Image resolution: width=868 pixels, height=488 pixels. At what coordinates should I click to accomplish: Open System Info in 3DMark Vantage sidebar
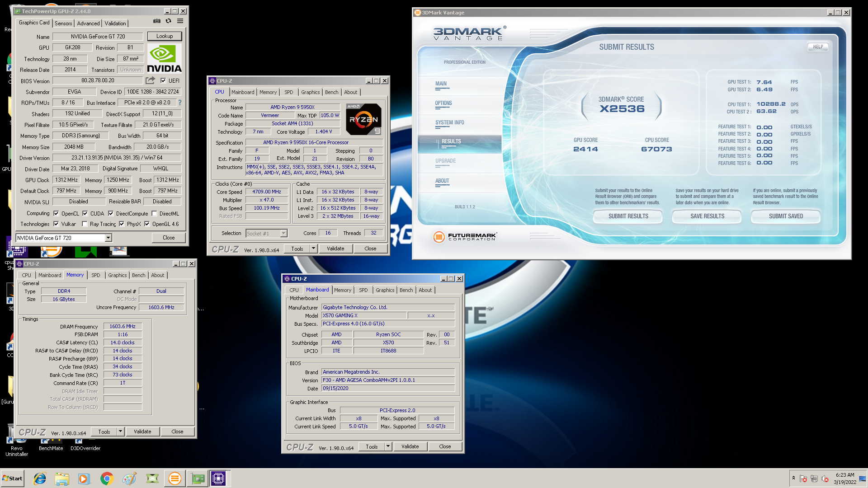point(449,122)
